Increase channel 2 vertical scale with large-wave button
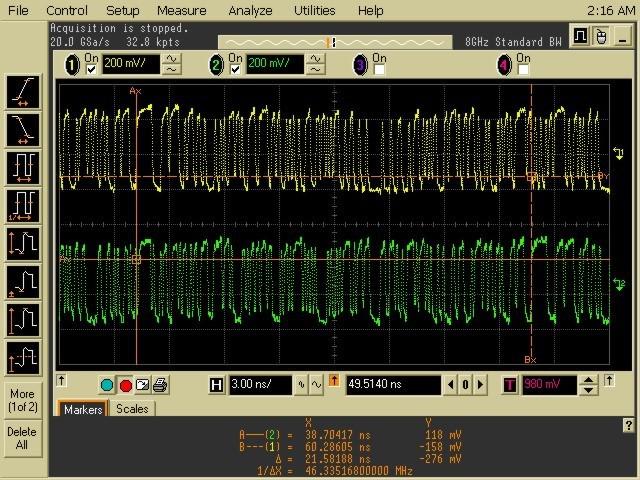Viewport: 640px width, 480px height. pos(316,59)
